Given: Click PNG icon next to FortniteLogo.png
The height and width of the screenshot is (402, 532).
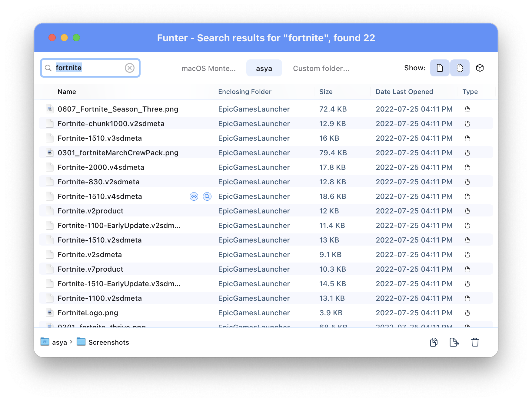Looking at the screenshot, I should point(50,313).
